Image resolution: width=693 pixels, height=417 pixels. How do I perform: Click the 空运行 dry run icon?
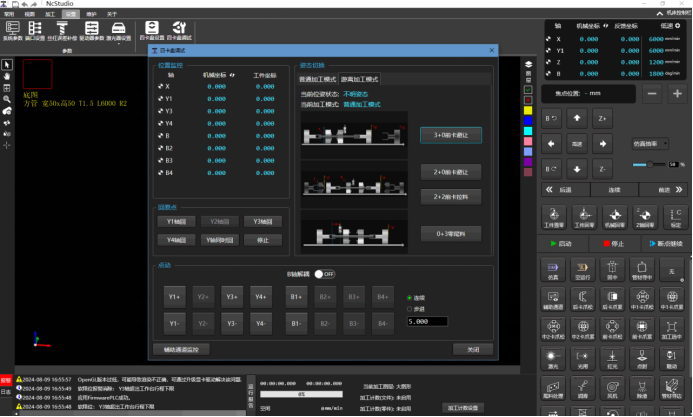[583, 270]
